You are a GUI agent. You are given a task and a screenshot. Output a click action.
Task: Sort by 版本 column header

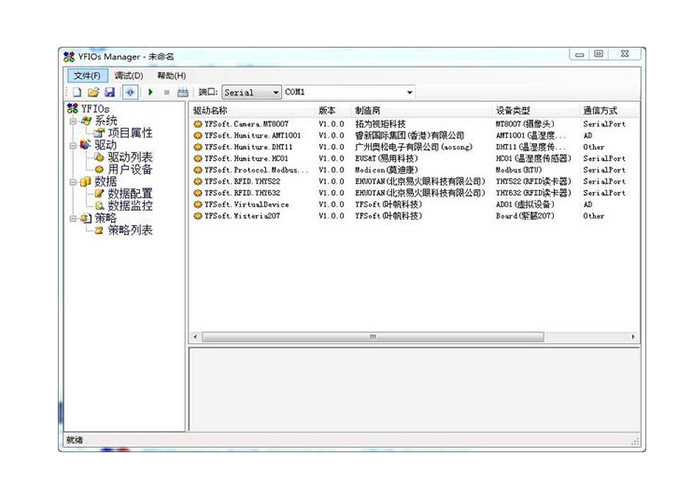pos(333,111)
